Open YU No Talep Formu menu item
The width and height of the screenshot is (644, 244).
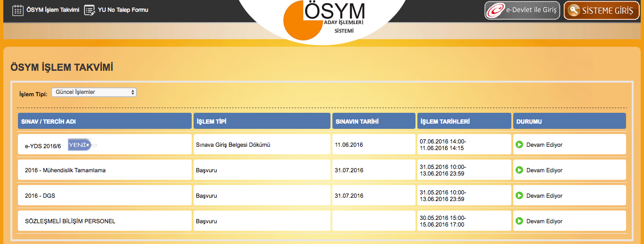pyautogui.click(x=123, y=10)
